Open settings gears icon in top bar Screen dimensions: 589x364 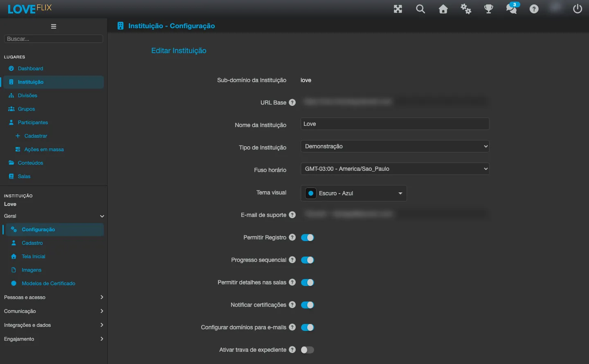pos(466,9)
